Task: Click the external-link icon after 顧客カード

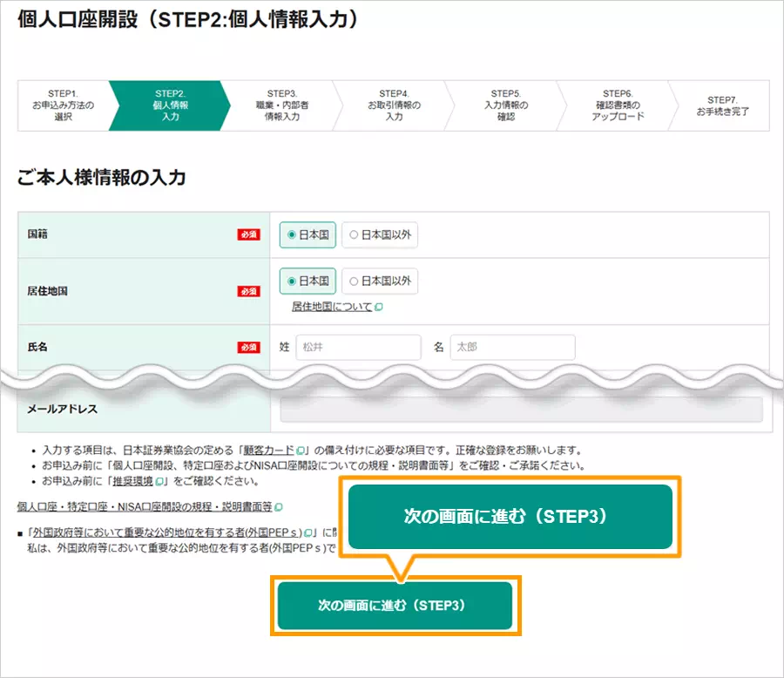Action: pos(300,451)
